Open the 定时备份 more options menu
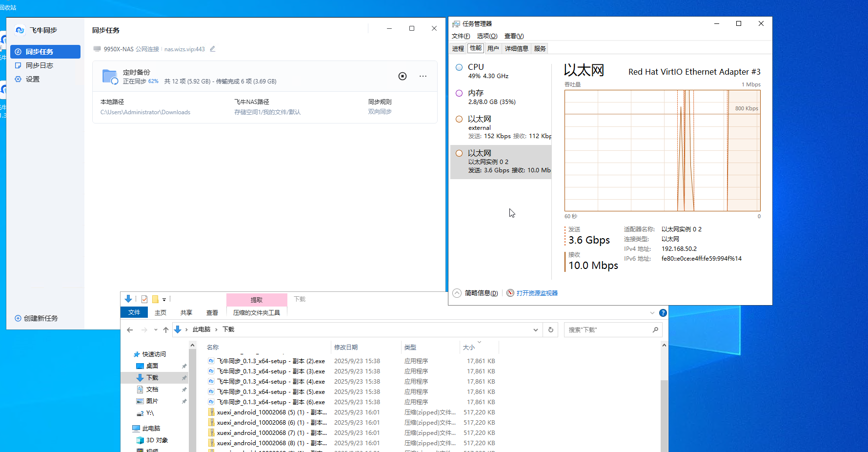The height and width of the screenshot is (452, 868). [x=423, y=76]
